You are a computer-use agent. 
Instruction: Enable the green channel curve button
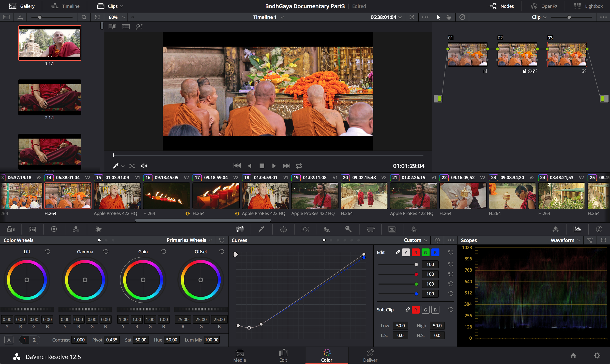point(425,252)
